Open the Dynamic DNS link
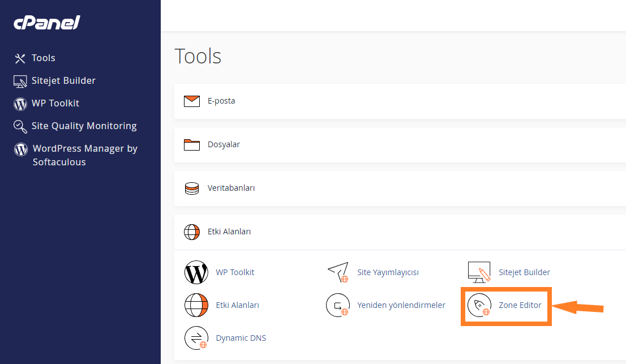The image size is (626, 364). 241,338
